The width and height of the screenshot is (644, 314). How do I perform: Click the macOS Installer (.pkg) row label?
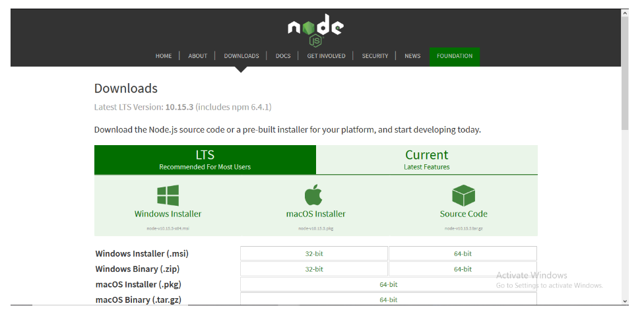139,284
